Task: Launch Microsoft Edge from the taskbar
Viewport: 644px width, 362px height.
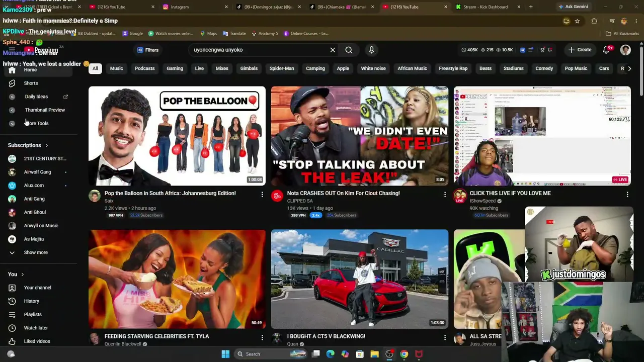Action: [330, 354]
